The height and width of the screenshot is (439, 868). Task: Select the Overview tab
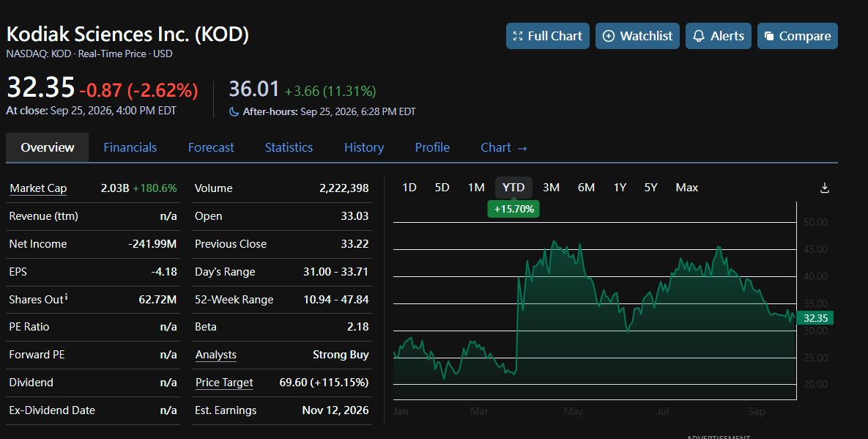[x=47, y=147]
